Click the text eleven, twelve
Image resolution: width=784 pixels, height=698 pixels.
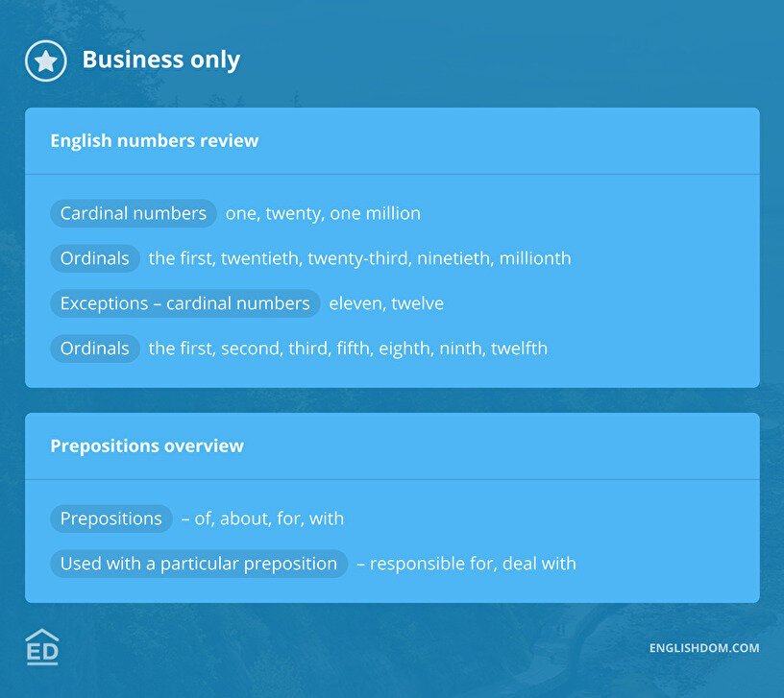pyautogui.click(x=386, y=303)
